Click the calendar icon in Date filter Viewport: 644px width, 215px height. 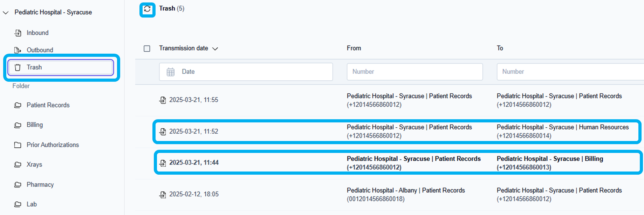click(x=171, y=72)
